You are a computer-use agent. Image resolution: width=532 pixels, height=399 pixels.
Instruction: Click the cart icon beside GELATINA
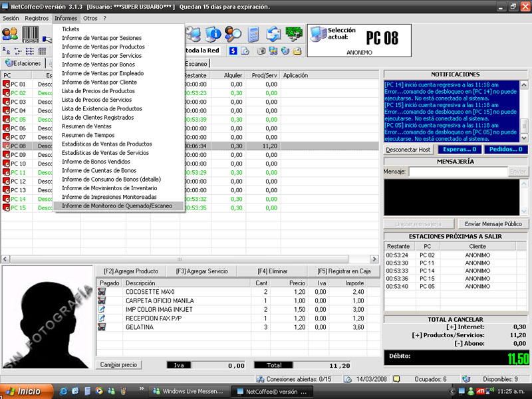[102, 327]
